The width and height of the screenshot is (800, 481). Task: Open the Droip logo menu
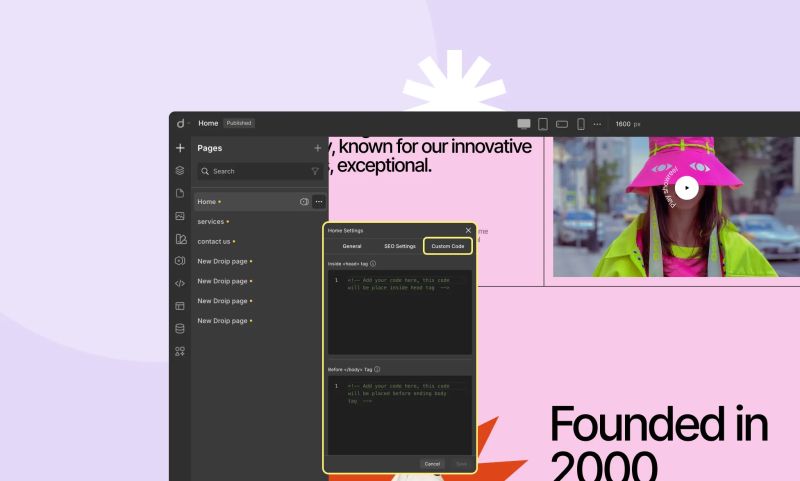click(181, 123)
